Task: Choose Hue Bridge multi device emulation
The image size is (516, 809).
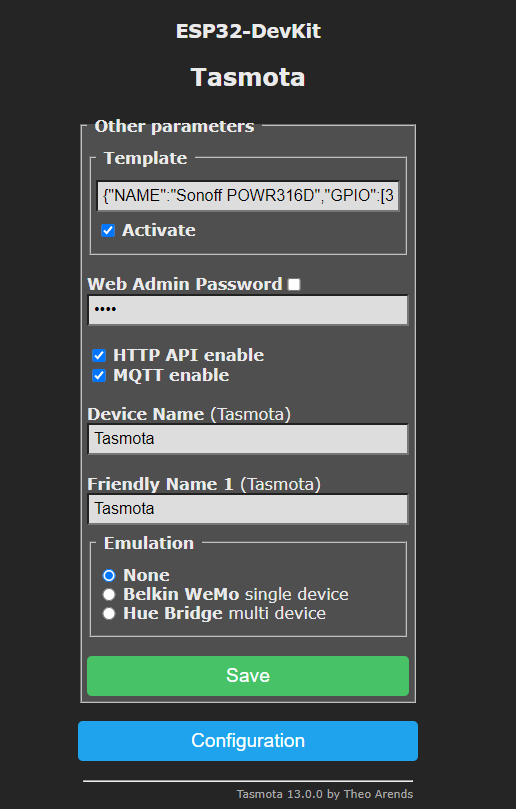Action: [109, 613]
